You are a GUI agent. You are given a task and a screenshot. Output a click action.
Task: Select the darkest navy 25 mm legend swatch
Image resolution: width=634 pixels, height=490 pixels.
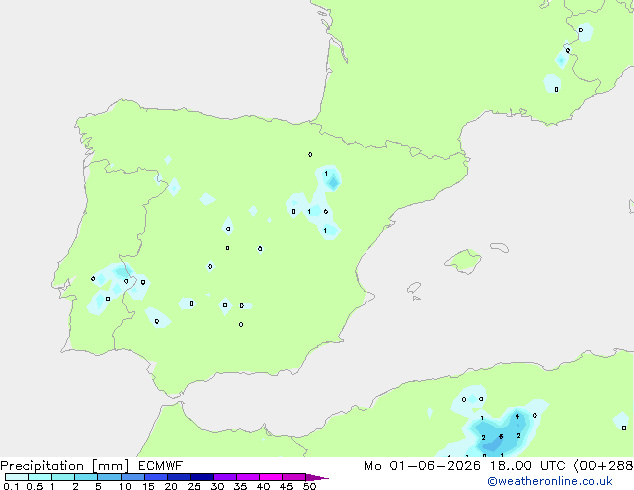click(202, 477)
